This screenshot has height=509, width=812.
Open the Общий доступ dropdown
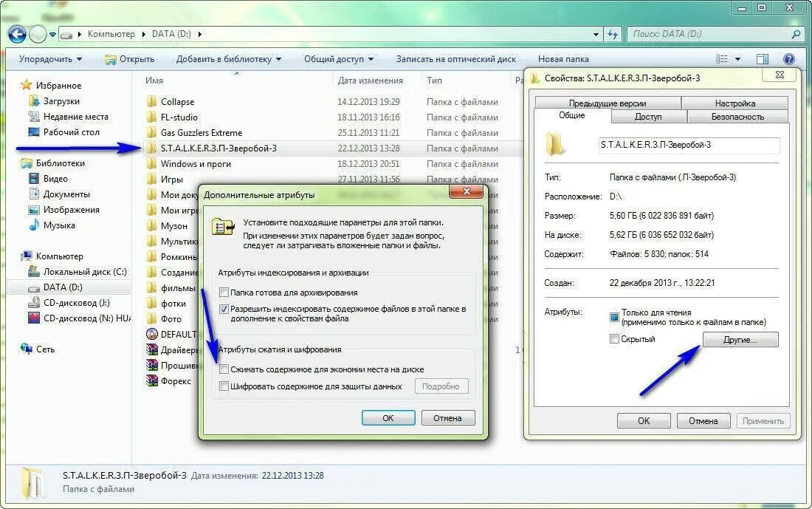coord(338,59)
